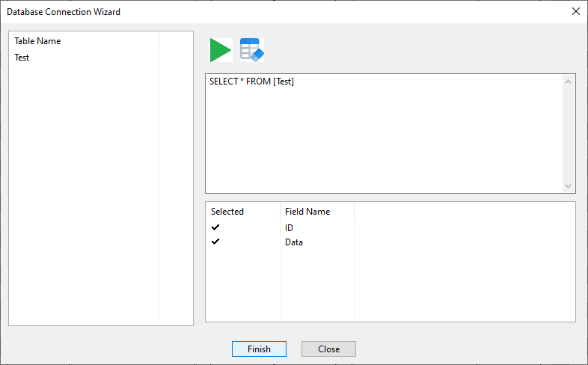
Task: Select the Test table in list
Action: (x=22, y=58)
